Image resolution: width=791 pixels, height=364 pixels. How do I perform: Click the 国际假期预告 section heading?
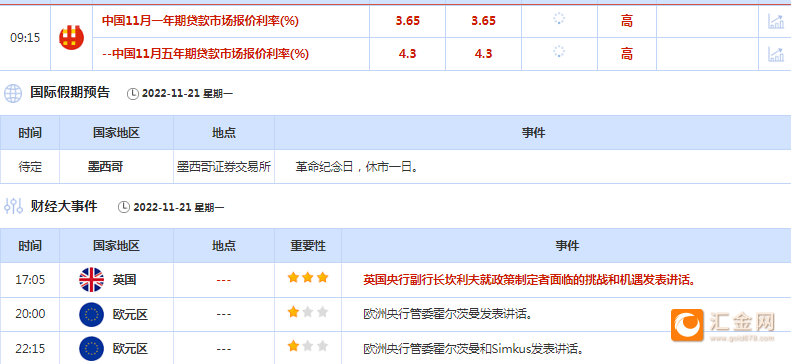(x=70, y=93)
